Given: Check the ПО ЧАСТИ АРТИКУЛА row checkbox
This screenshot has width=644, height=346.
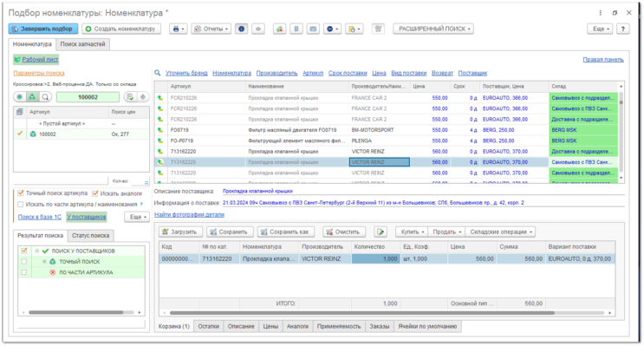Looking at the screenshot, I should coord(24,272).
